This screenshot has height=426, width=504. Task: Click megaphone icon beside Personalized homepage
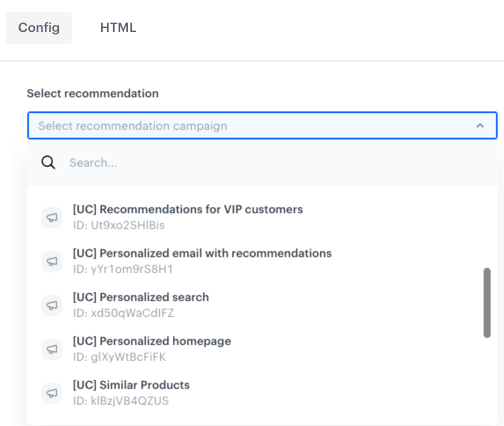52,349
